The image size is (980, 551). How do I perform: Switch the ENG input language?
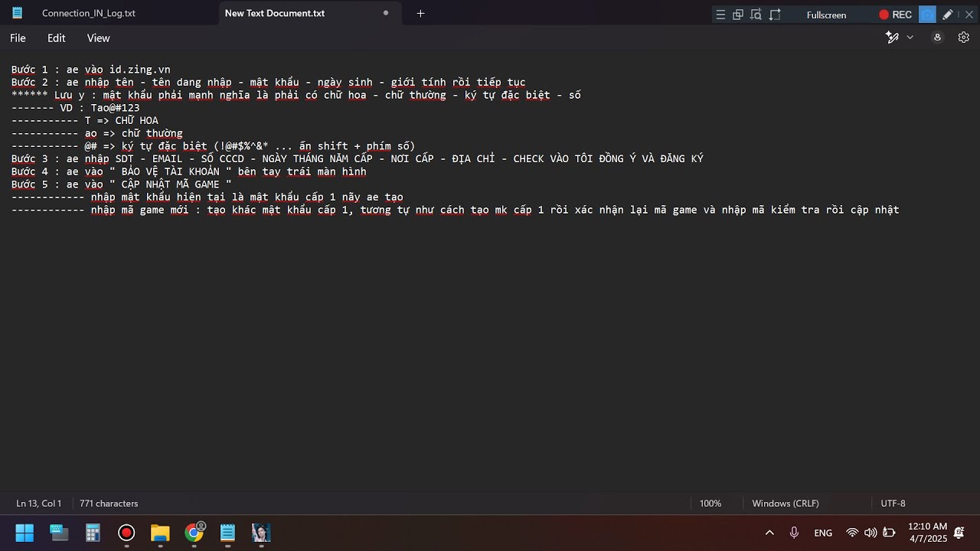pos(823,533)
